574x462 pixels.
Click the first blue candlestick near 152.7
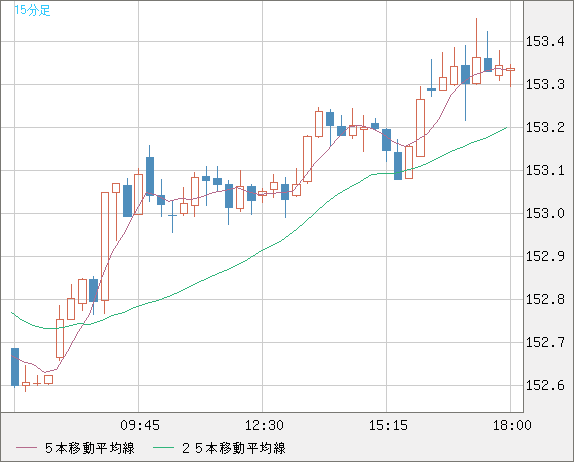click(15, 367)
